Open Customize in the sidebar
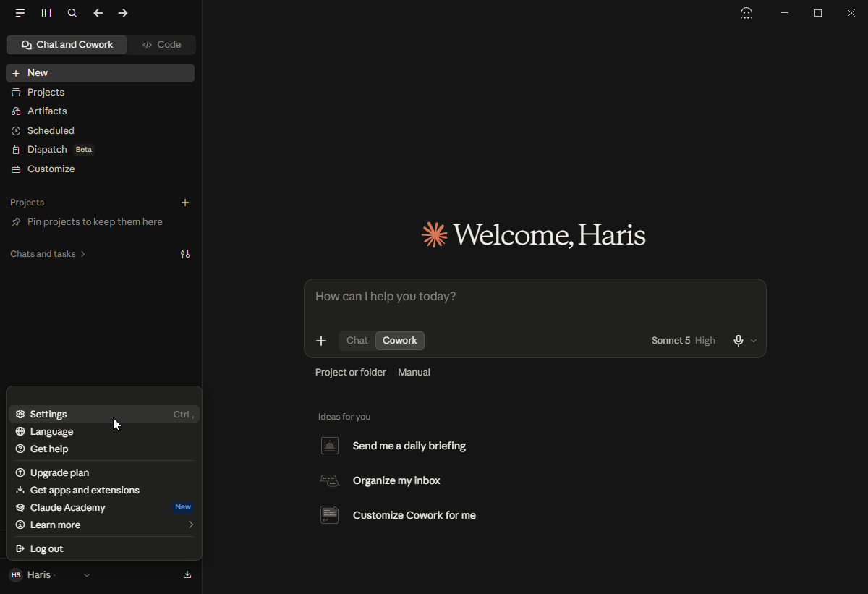Screen dimensions: 868x594 (101, 169)
